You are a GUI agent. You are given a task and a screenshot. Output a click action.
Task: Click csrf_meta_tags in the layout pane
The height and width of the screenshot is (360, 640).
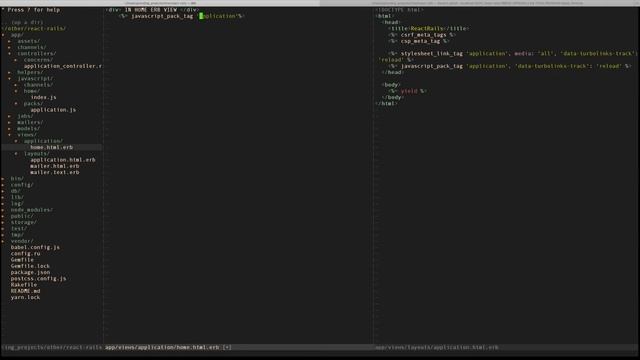[423, 35]
